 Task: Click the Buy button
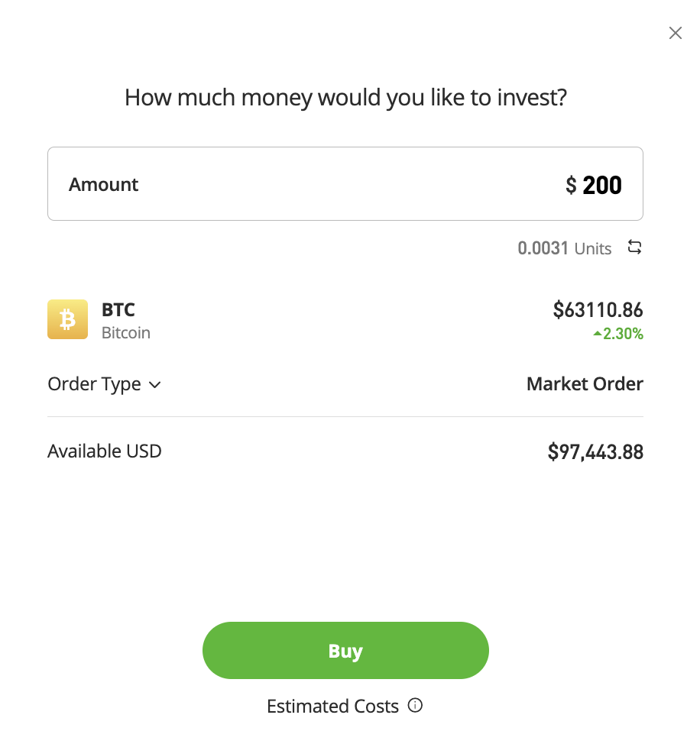[x=345, y=651]
